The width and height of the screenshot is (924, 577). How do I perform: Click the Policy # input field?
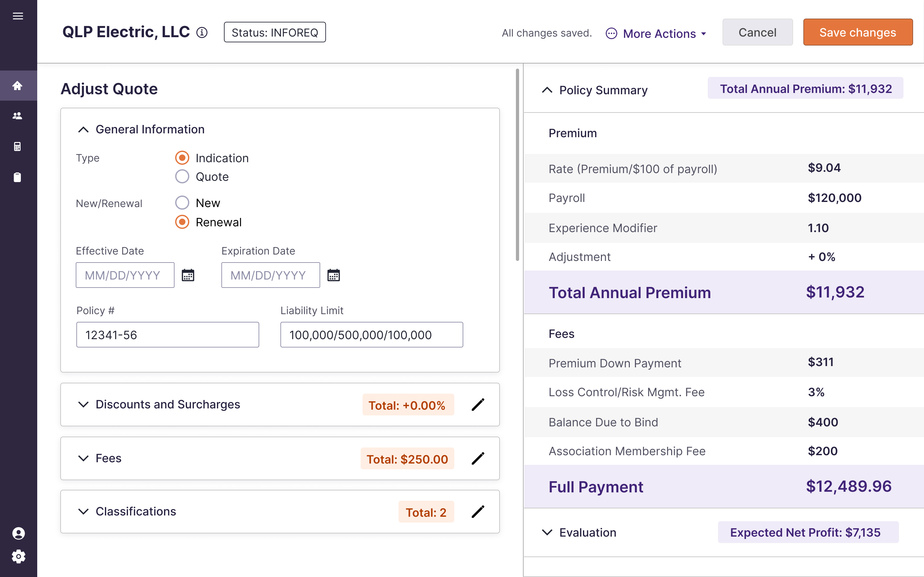167,335
